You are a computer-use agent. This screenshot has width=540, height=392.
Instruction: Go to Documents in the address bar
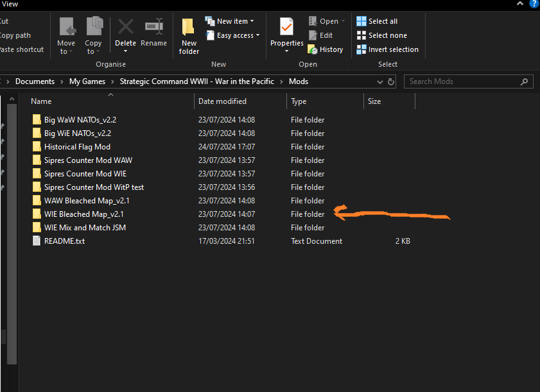click(x=35, y=81)
